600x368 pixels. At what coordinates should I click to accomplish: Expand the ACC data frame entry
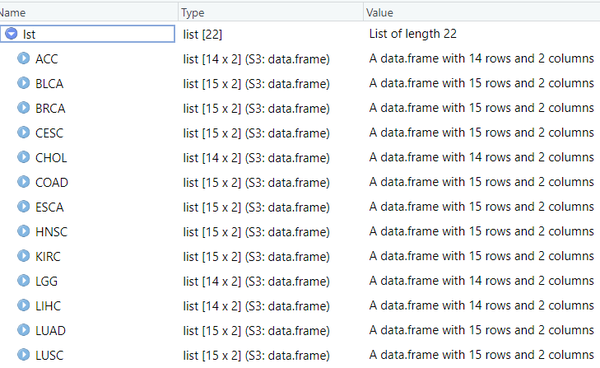coord(23,58)
